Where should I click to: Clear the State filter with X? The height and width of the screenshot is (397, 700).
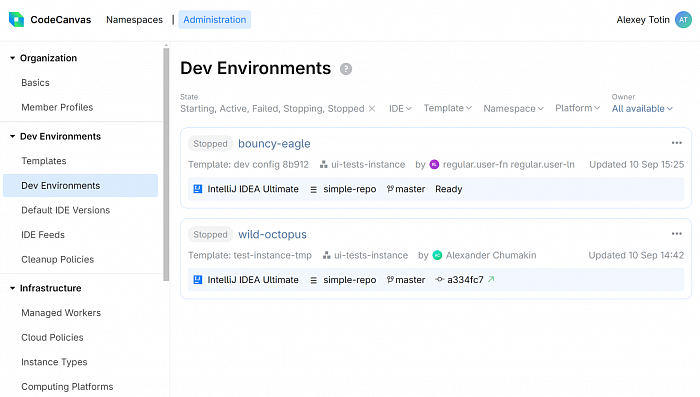[x=372, y=109]
